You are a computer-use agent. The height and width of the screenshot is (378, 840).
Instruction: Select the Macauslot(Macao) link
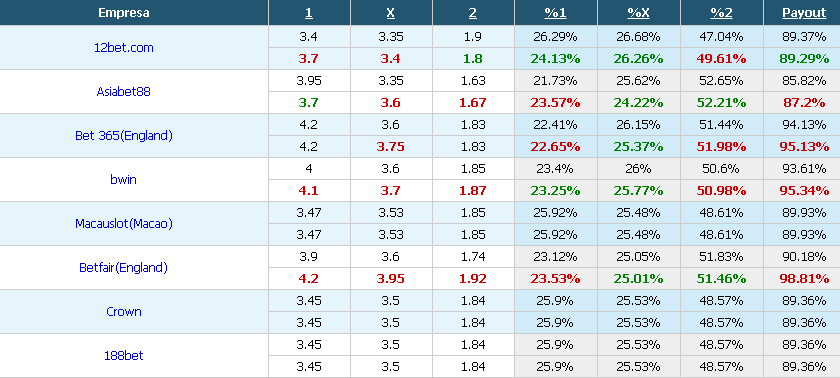[124, 223]
